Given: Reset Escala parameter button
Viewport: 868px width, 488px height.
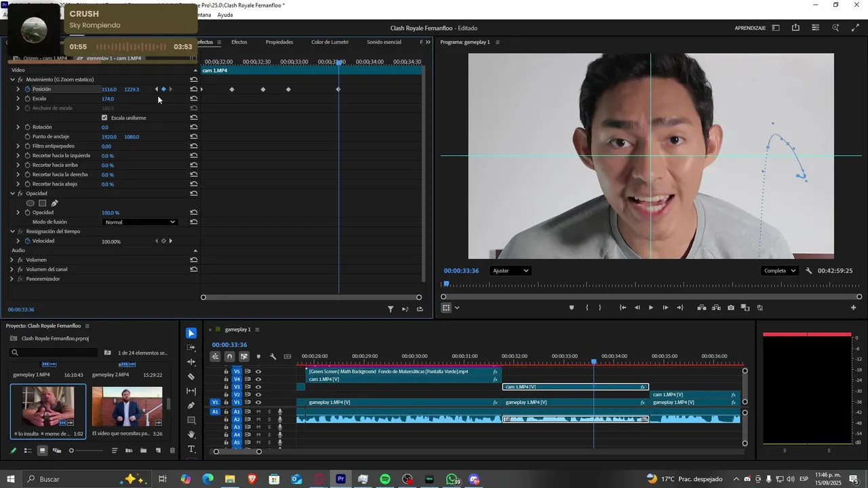Looking at the screenshot, I should (194, 99).
